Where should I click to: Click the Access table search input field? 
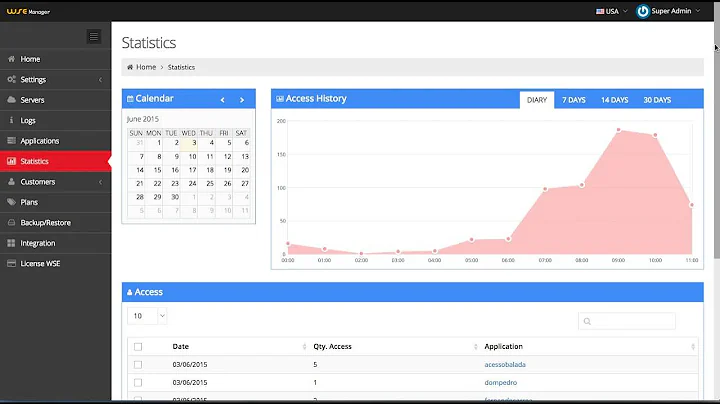[627, 321]
